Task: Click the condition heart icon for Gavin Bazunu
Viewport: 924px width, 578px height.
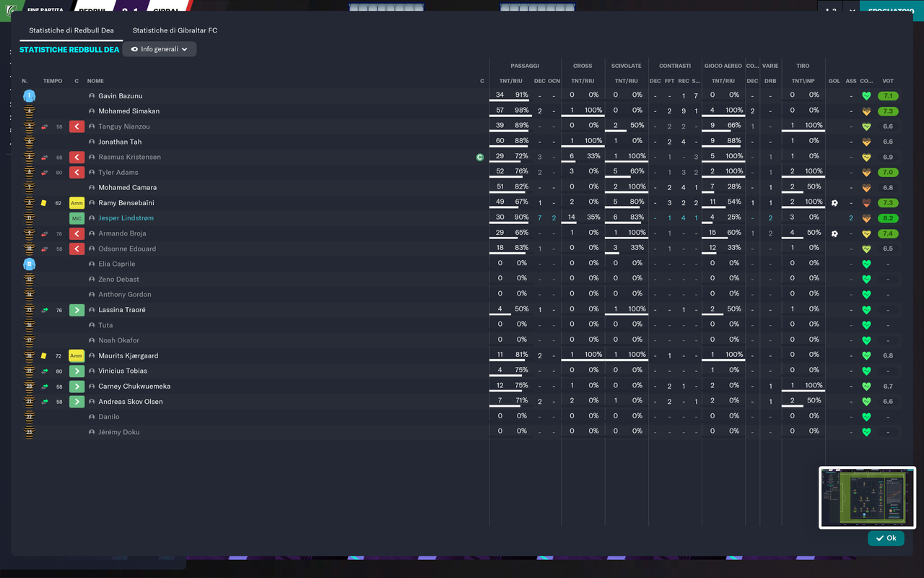Action: [x=866, y=96]
